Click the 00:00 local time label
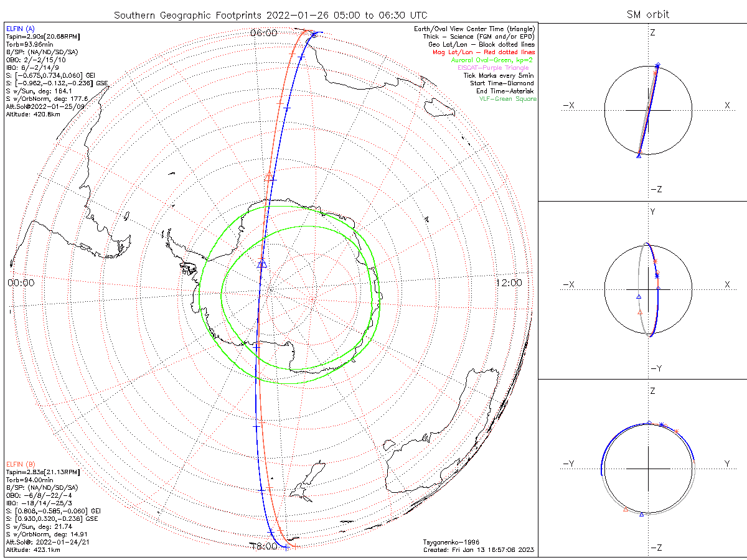Screen dimensions: 747x560 click(21, 283)
